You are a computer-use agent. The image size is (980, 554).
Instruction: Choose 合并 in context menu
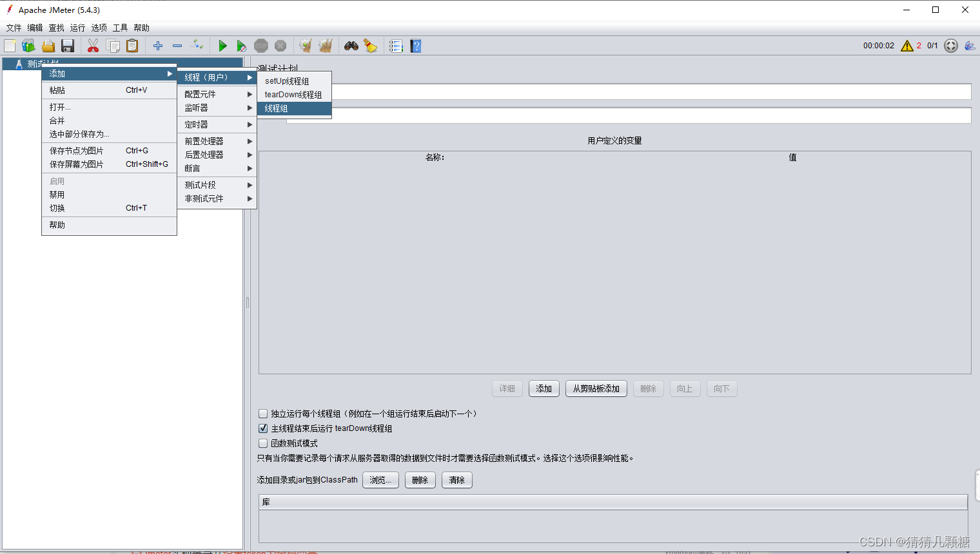tap(109, 120)
